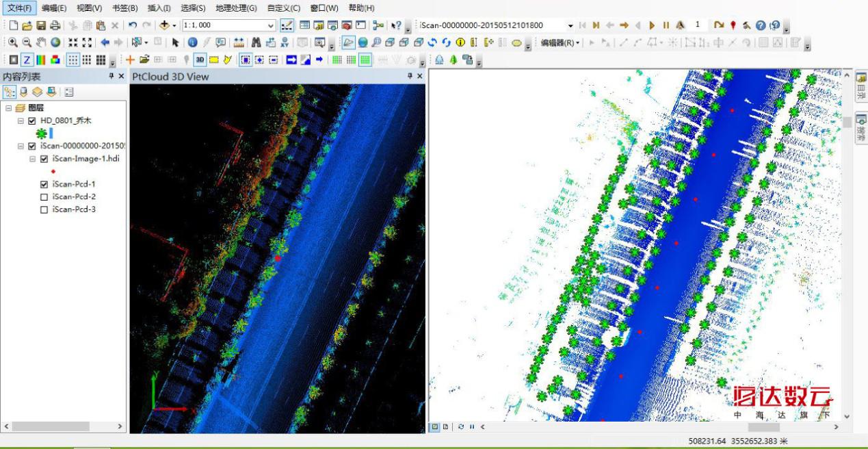
Task: Close the PtCloud 3D View panel
Action: click(420, 77)
